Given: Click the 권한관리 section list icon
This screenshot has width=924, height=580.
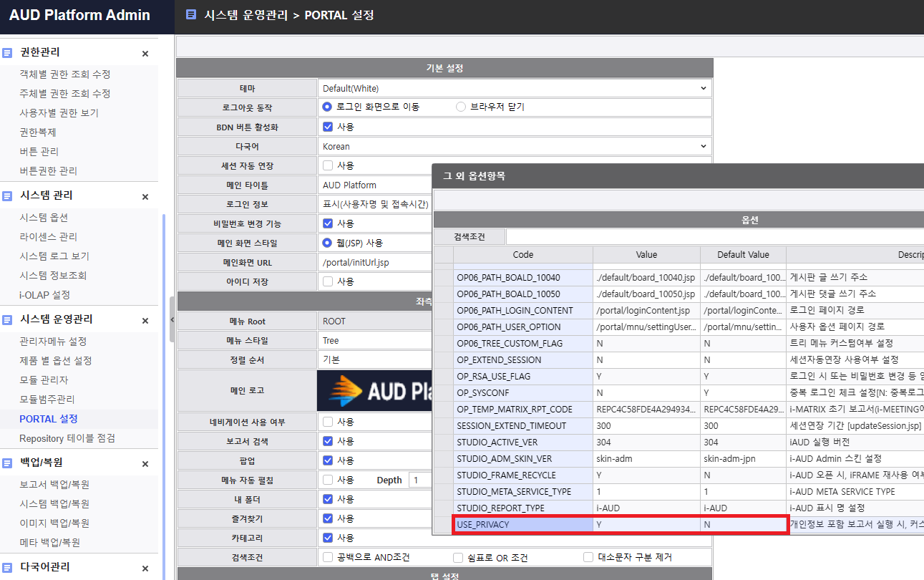Looking at the screenshot, I should pyautogui.click(x=7, y=53).
